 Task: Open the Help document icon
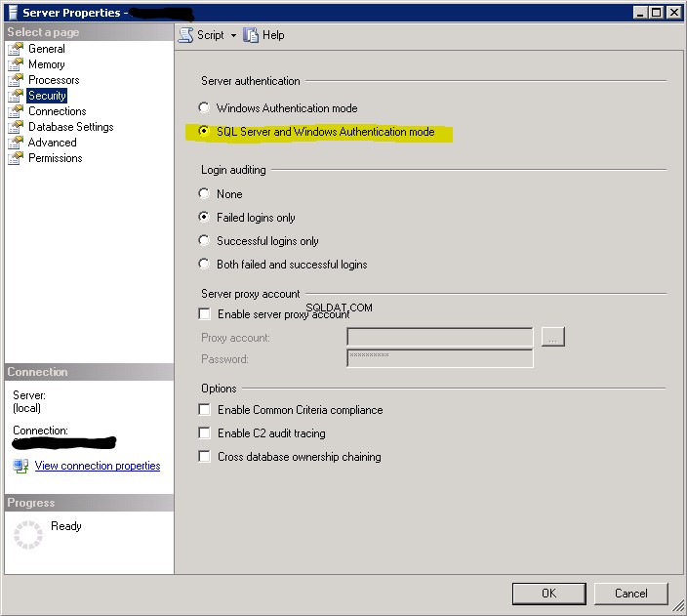coord(251,35)
